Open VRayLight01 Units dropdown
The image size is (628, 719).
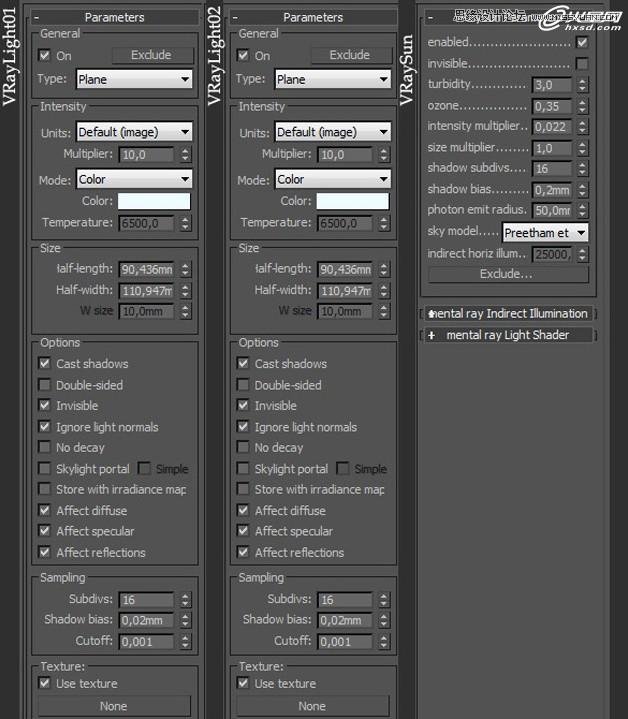point(134,132)
